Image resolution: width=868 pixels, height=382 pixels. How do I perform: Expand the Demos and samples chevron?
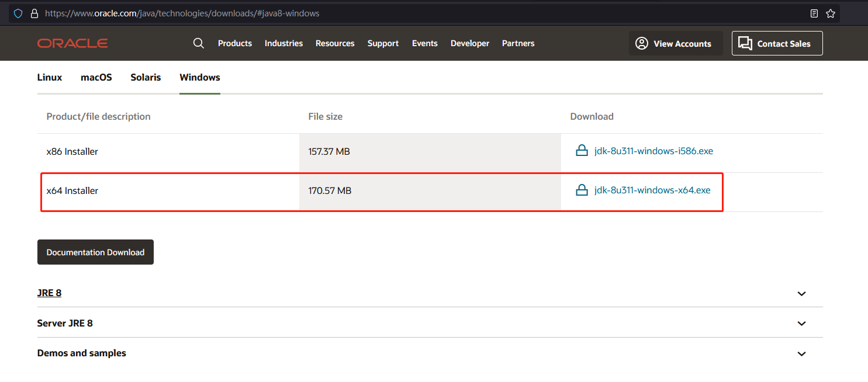click(x=801, y=354)
